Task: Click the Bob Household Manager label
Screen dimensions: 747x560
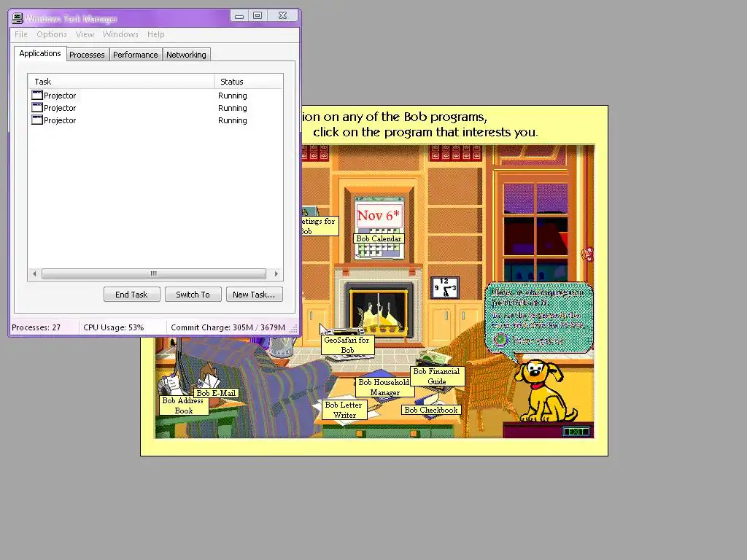Action: click(384, 387)
